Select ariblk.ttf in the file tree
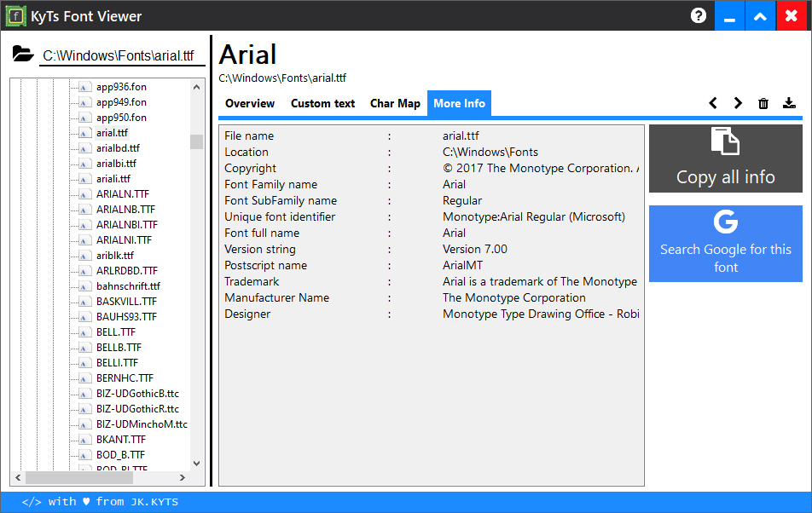The image size is (812, 513). click(x=115, y=256)
